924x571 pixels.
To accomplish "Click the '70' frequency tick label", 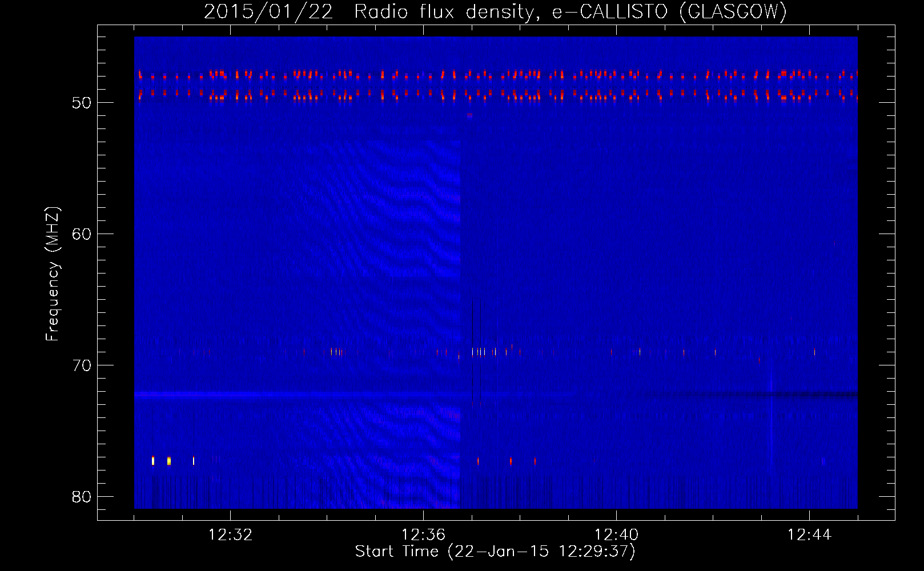I will click(82, 365).
